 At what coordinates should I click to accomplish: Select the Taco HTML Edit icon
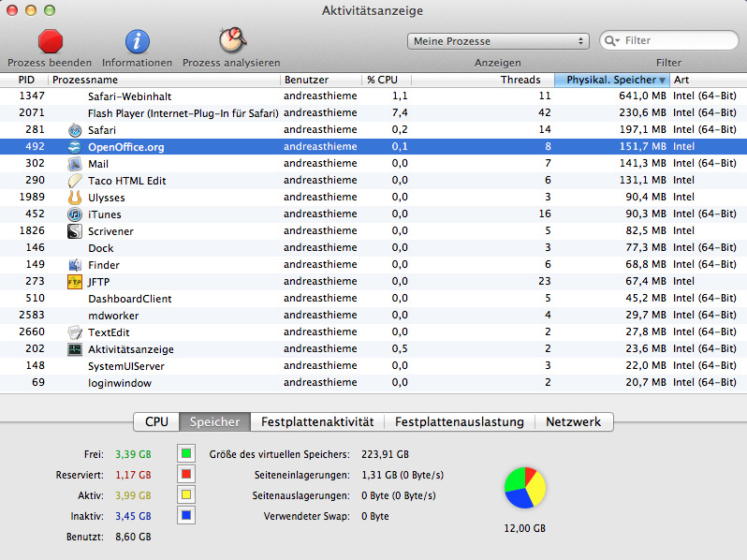(75, 181)
